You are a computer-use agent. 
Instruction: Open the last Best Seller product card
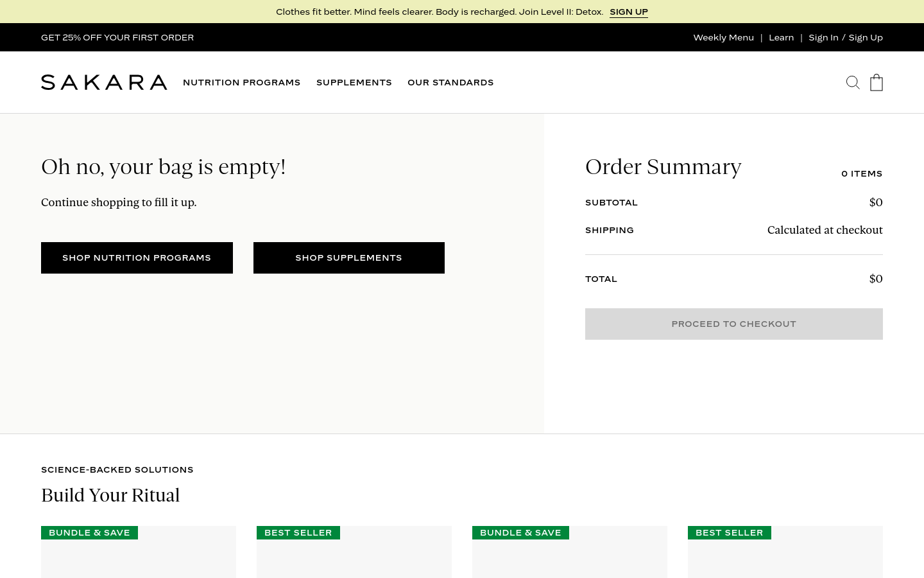[x=785, y=552]
